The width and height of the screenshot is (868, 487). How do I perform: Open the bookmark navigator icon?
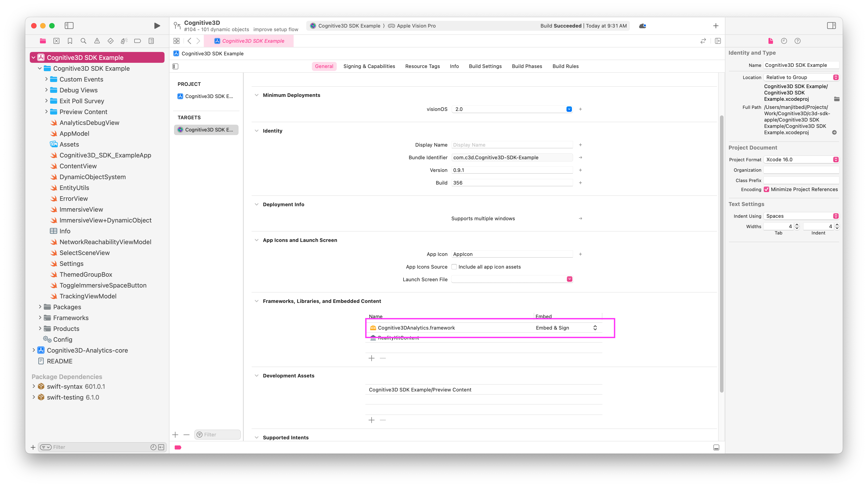point(70,41)
